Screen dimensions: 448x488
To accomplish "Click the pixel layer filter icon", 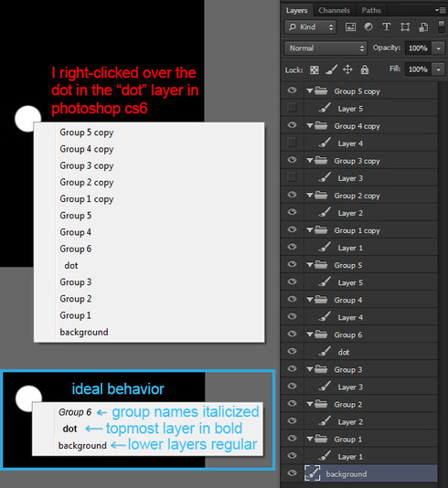I will 350,27.
